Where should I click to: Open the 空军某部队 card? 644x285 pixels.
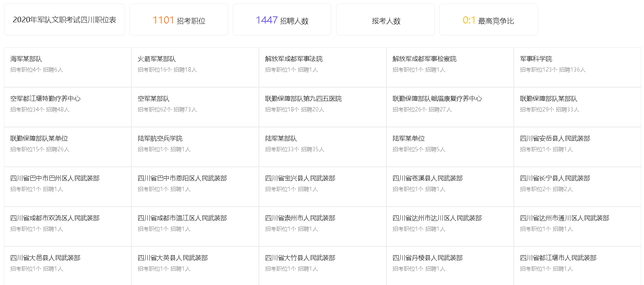pyautogui.click(x=195, y=107)
